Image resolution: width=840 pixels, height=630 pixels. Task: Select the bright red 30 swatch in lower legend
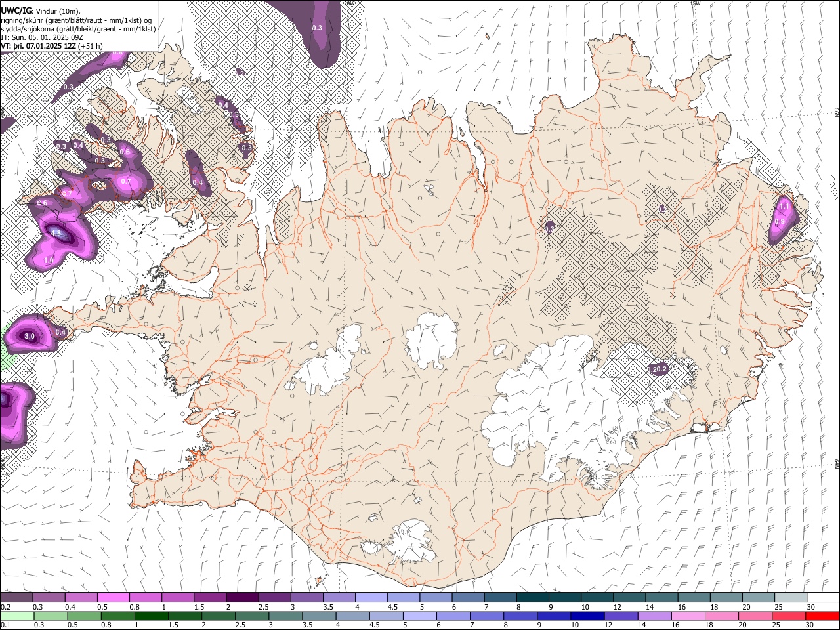click(822, 616)
